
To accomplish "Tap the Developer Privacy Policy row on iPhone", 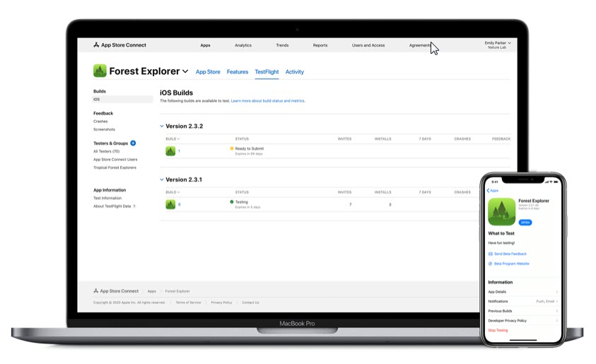I will point(523,321).
